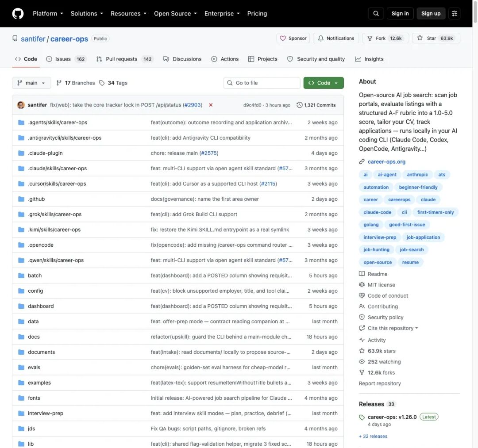Open the + 32 releases link
The image size is (478, 448).
pyautogui.click(x=373, y=436)
